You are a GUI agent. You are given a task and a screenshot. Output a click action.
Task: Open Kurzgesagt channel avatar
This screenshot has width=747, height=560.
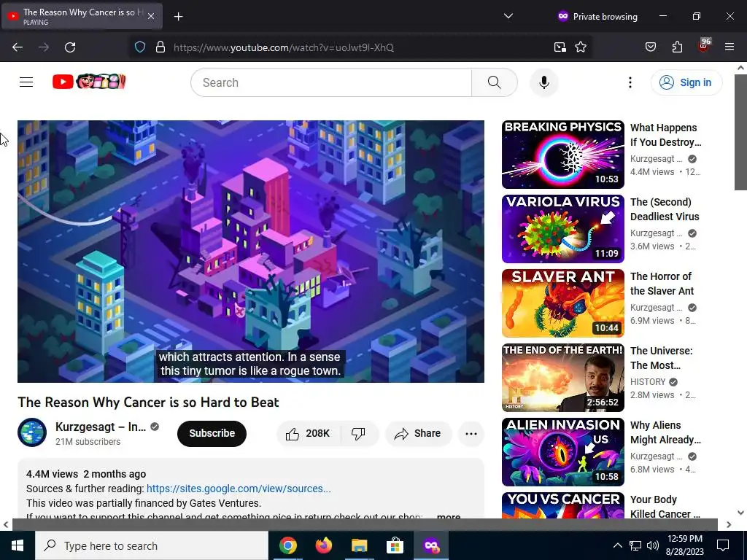32,432
